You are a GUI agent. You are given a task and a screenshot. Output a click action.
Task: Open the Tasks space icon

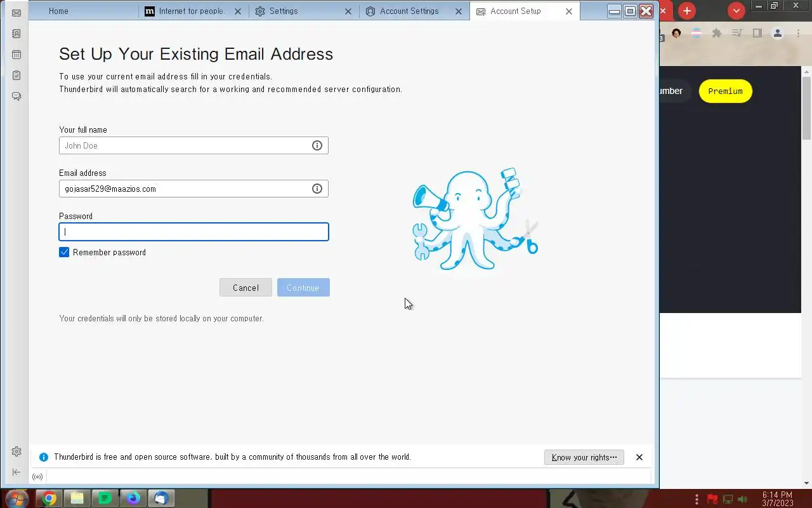[x=16, y=76]
